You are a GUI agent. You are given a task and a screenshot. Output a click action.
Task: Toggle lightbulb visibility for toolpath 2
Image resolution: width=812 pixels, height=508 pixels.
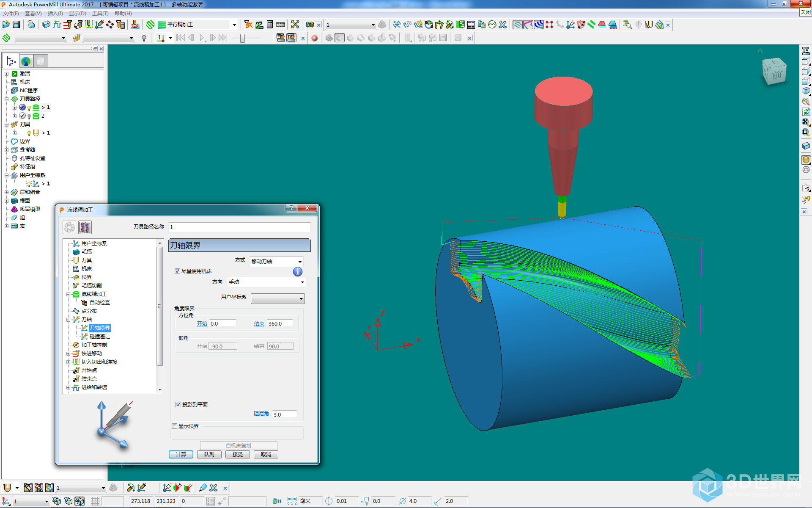coord(29,116)
